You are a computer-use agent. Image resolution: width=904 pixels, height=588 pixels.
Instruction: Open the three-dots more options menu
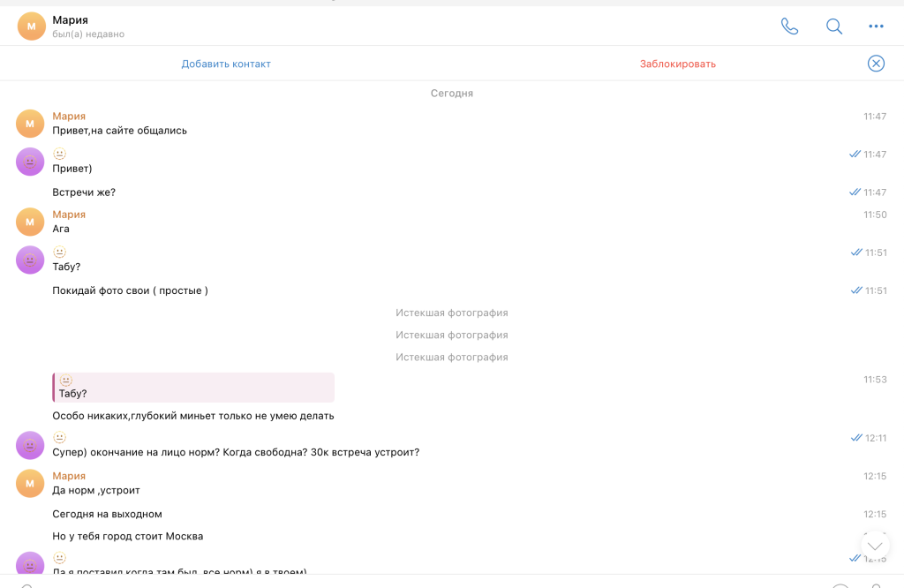click(876, 26)
